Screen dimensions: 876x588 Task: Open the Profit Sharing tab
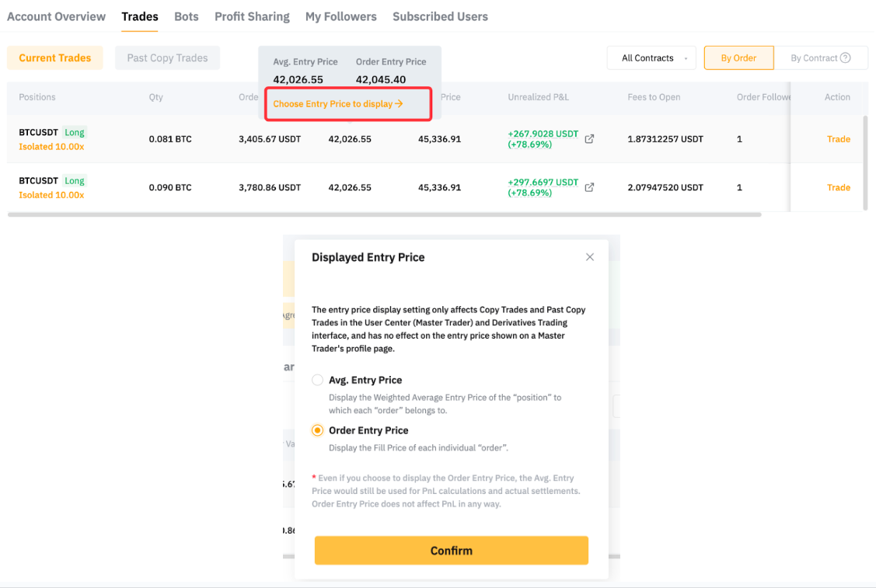tap(252, 16)
